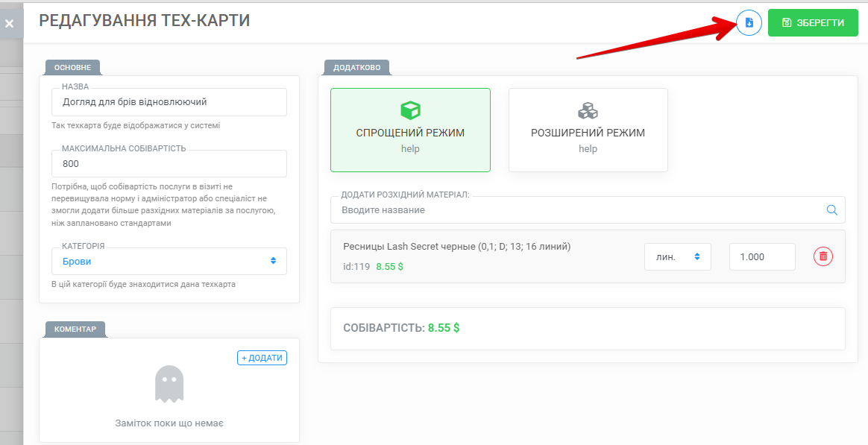The image size is (868, 445).
Task: Open help link under СПРОЩЕНИЙ РЕЖИМ
Action: tap(410, 149)
